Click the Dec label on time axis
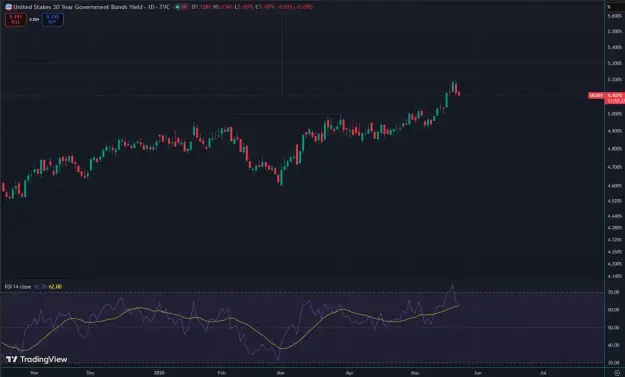The image size is (625, 377). point(90,373)
